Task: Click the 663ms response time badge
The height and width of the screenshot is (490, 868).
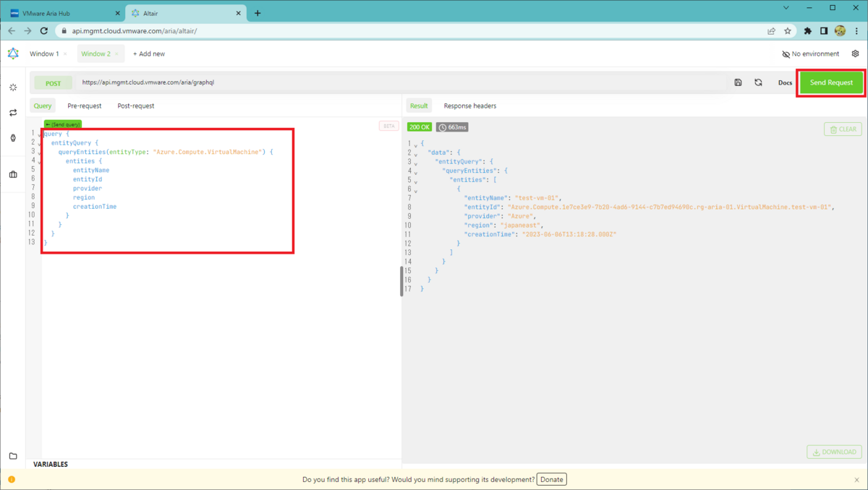Action: coord(452,127)
